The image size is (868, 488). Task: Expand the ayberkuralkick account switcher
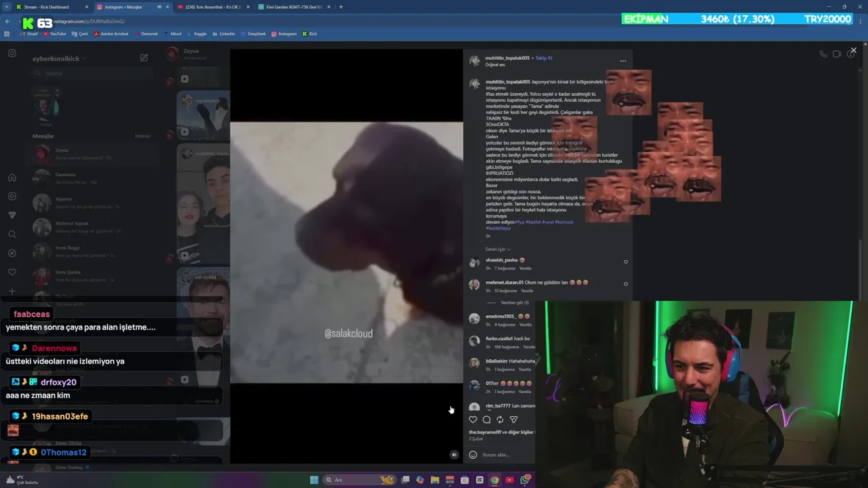(x=59, y=59)
